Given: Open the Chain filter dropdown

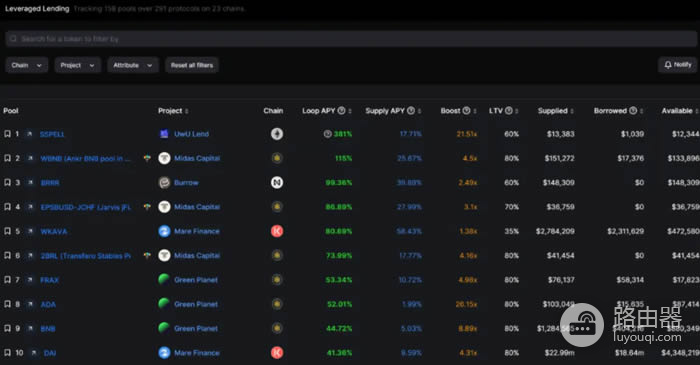Looking at the screenshot, I should click(27, 65).
